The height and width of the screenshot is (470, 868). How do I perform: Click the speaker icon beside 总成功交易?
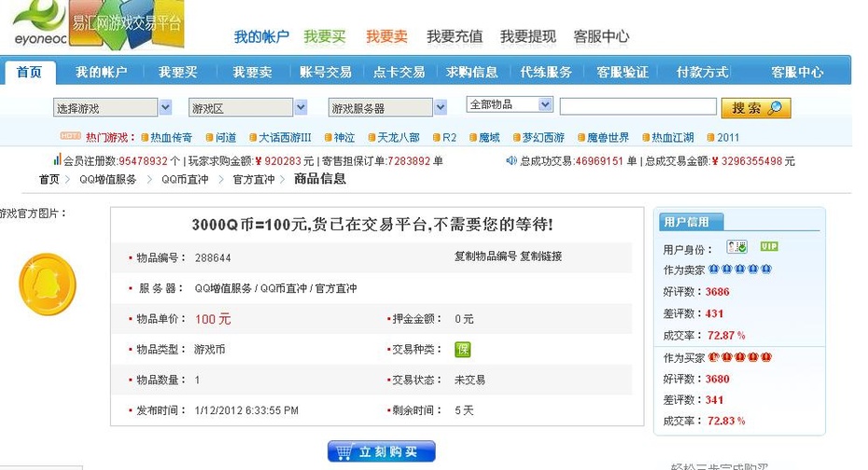[511, 160]
